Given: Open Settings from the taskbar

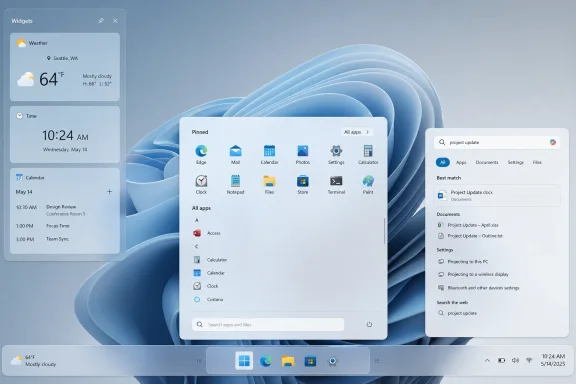Looking at the screenshot, I should point(332,361).
